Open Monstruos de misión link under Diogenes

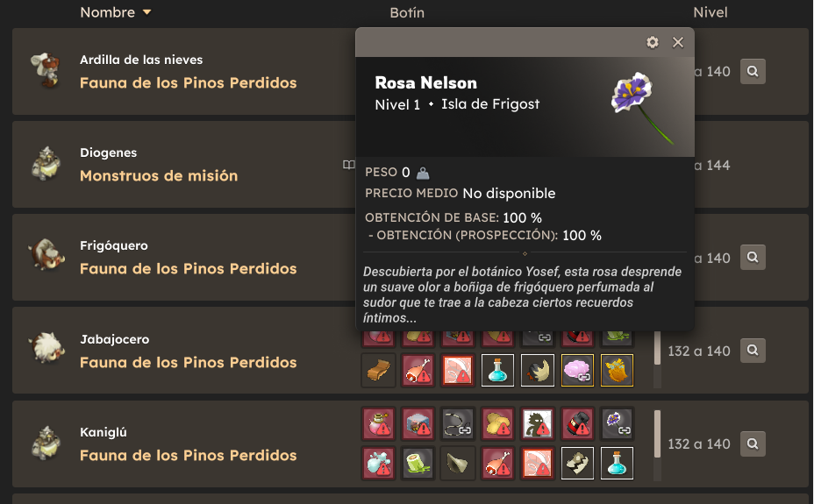[159, 176]
